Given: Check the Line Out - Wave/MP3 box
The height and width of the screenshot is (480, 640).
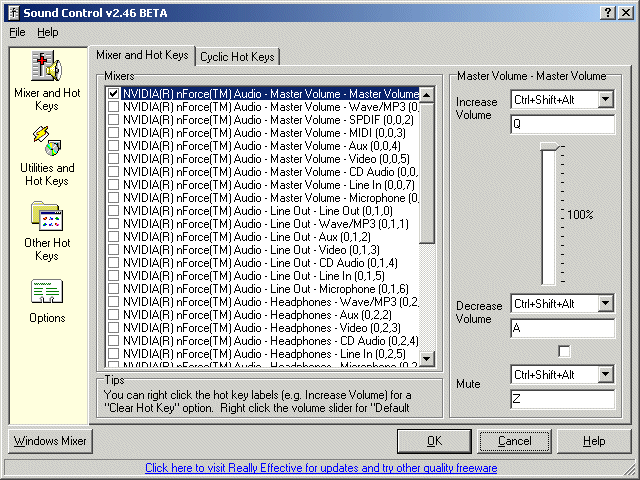Looking at the screenshot, I should pyautogui.click(x=113, y=224).
